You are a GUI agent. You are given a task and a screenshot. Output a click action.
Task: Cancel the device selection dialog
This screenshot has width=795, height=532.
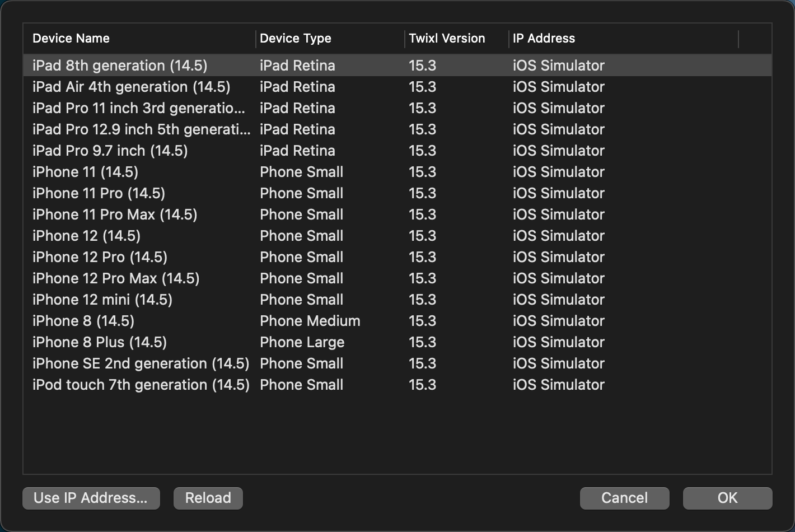(x=624, y=498)
